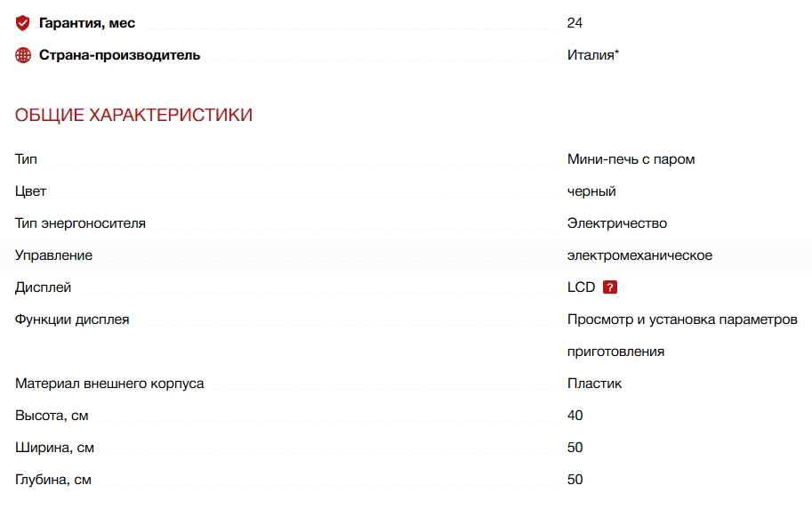812x526 pixels.
Task: Click the "Тип энергоносителя" label
Action: click(x=80, y=223)
